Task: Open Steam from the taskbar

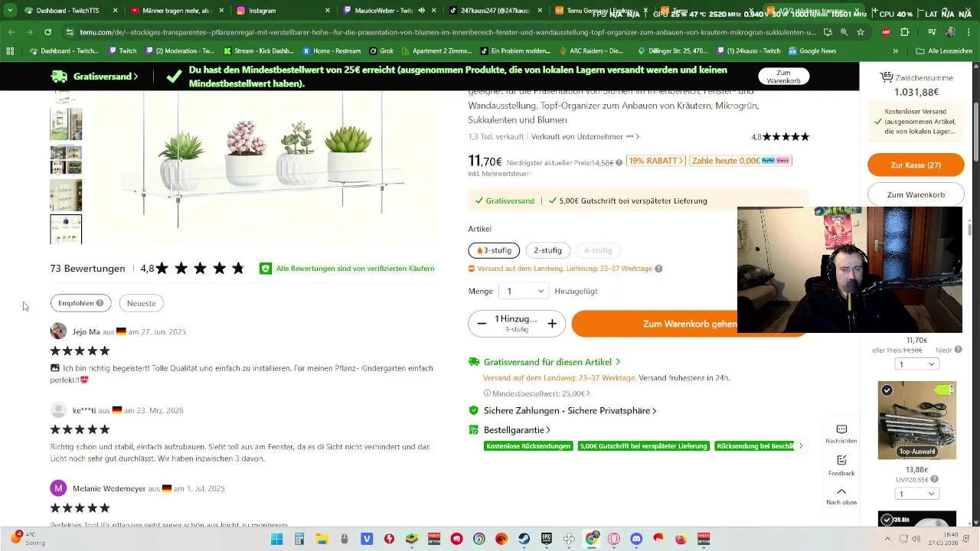Action: click(x=524, y=539)
